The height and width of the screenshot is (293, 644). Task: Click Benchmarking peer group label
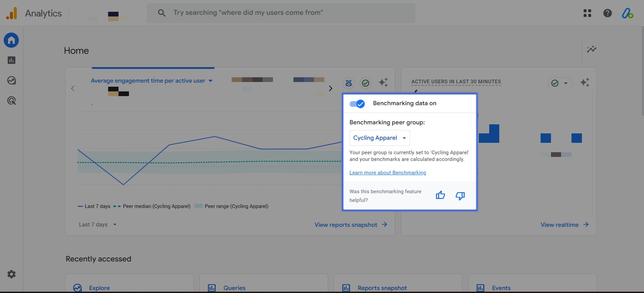387,122
